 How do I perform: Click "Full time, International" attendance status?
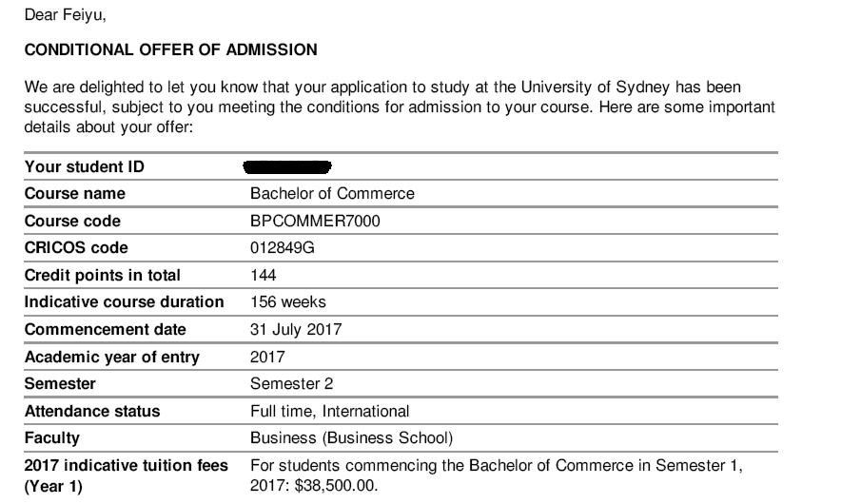329,412
